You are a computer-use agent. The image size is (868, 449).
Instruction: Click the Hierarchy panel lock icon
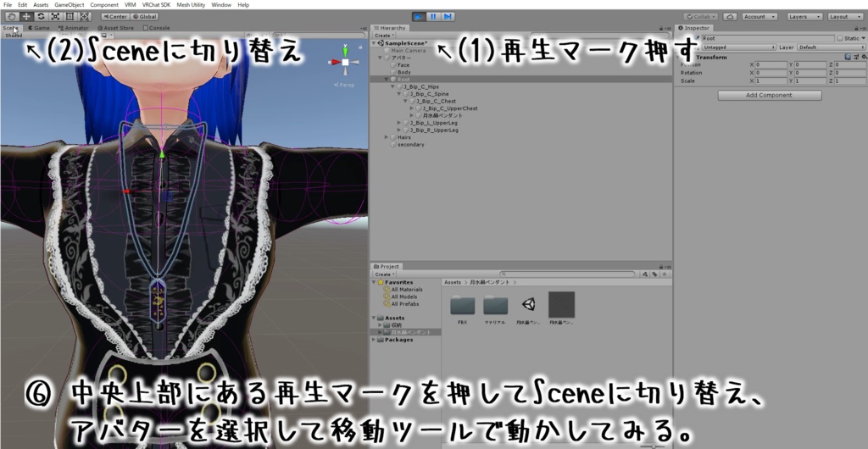click(x=661, y=28)
